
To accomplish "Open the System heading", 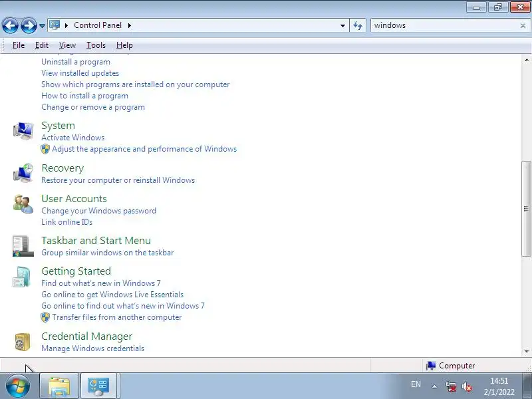I will 58,126.
